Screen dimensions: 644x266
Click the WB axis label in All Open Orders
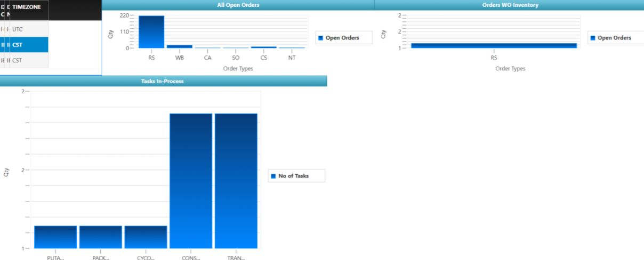[x=180, y=58]
